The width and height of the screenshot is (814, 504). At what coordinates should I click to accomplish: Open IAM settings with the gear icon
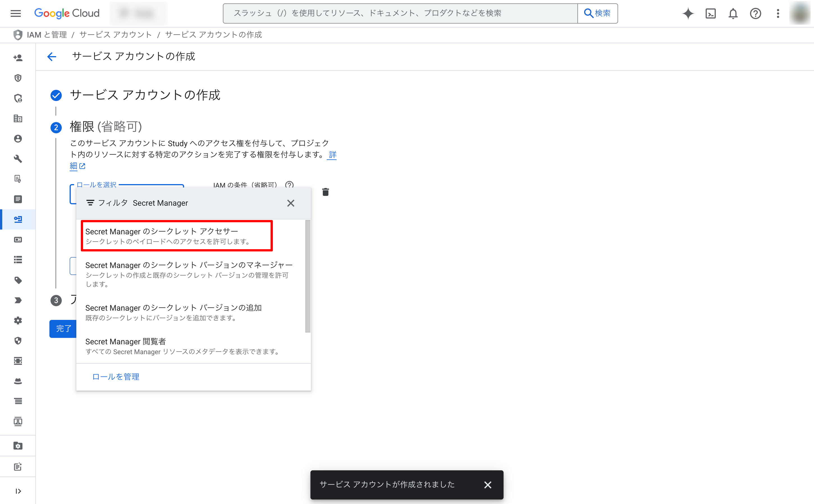click(18, 320)
